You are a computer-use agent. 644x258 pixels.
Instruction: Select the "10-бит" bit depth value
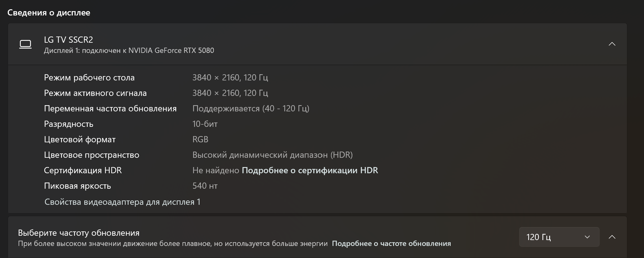tap(205, 124)
